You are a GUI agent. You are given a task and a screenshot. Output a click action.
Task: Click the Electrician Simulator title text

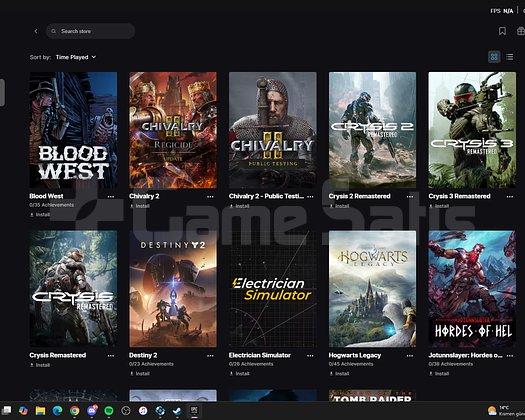(x=260, y=355)
